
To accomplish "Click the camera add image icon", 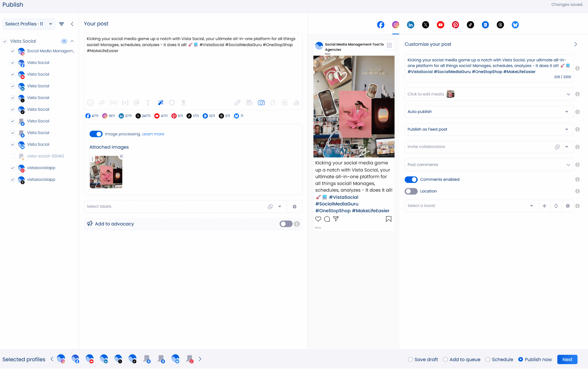I will 261,103.
